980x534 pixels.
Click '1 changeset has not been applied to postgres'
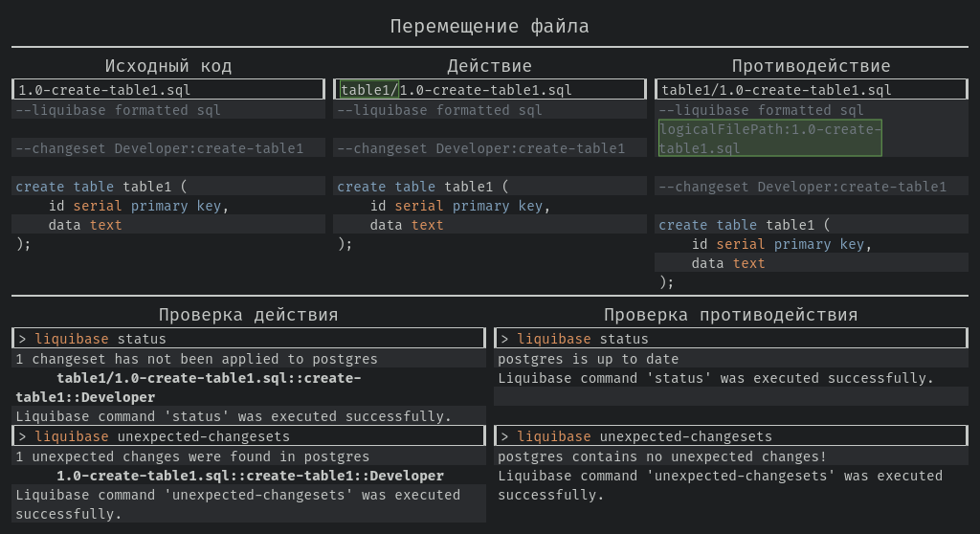197,359
